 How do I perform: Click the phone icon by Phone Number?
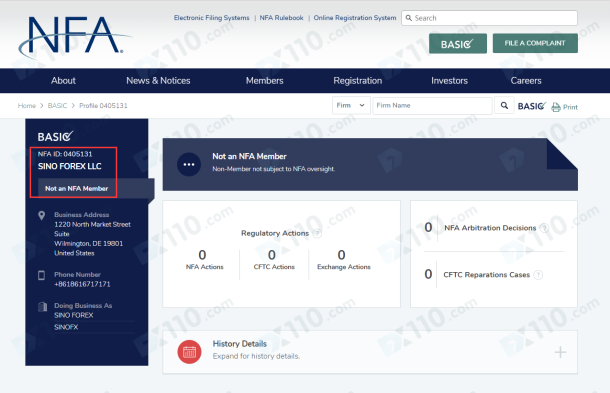pos(42,275)
